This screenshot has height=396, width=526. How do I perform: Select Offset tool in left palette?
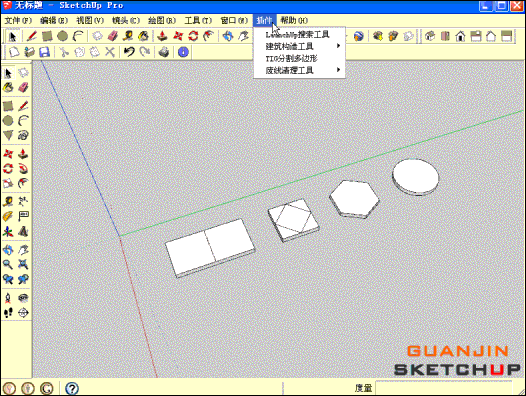point(23,183)
